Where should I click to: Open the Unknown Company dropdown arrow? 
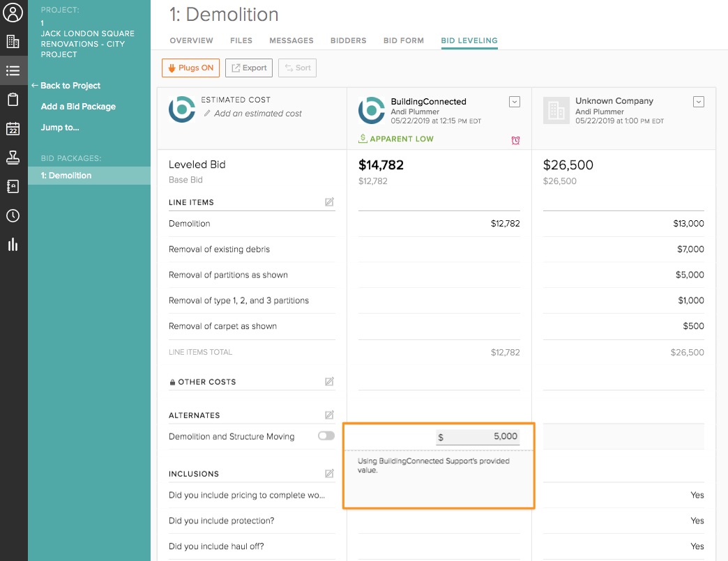(x=699, y=102)
